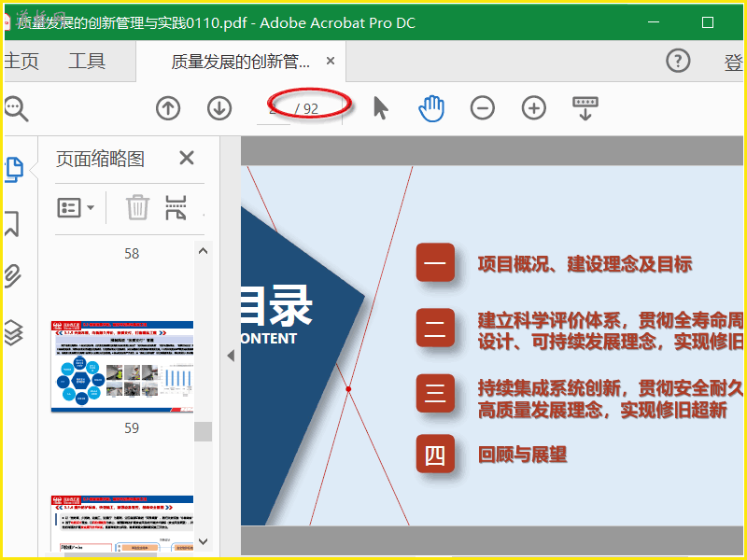747x560 pixels.
Task: Click 持续集成系统创新 heading text
Action: pyautogui.click(x=549, y=388)
